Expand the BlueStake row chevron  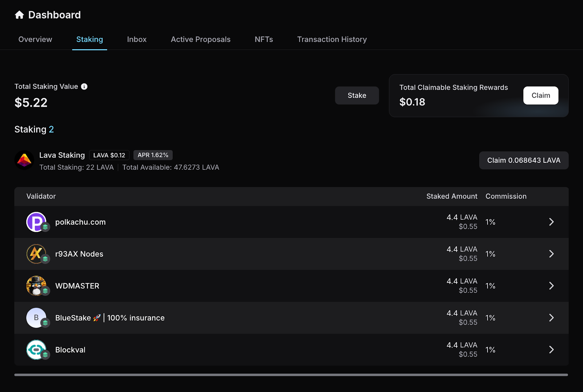[x=551, y=318]
